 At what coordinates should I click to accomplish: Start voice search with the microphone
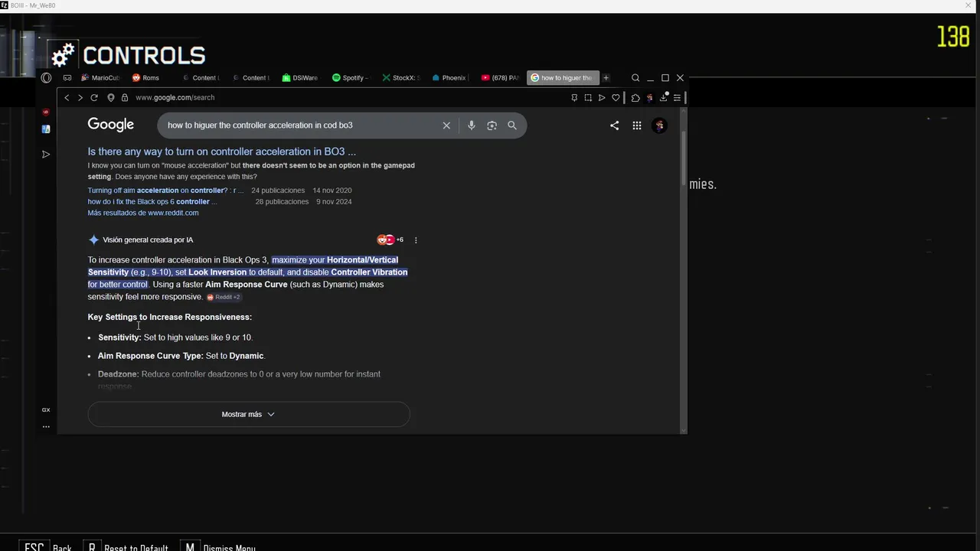pyautogui.click(x=472, y=126)
